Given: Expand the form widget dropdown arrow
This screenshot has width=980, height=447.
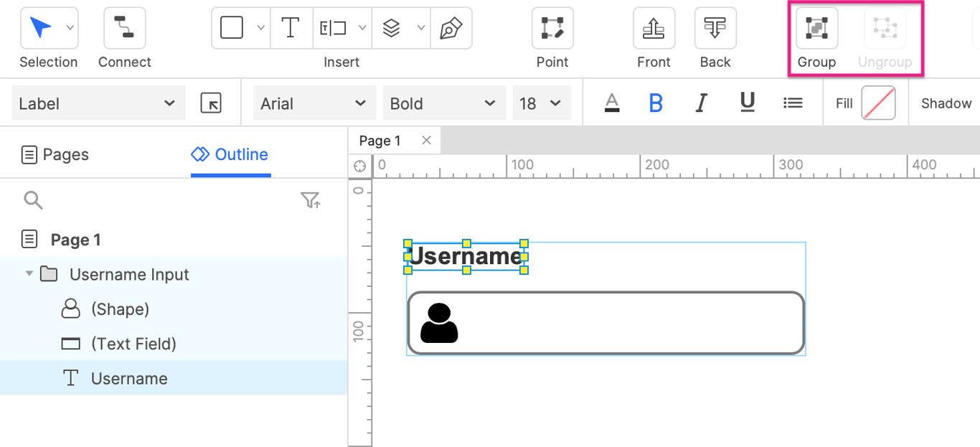Looking at the screenshot, I should [x=362, y=28].
